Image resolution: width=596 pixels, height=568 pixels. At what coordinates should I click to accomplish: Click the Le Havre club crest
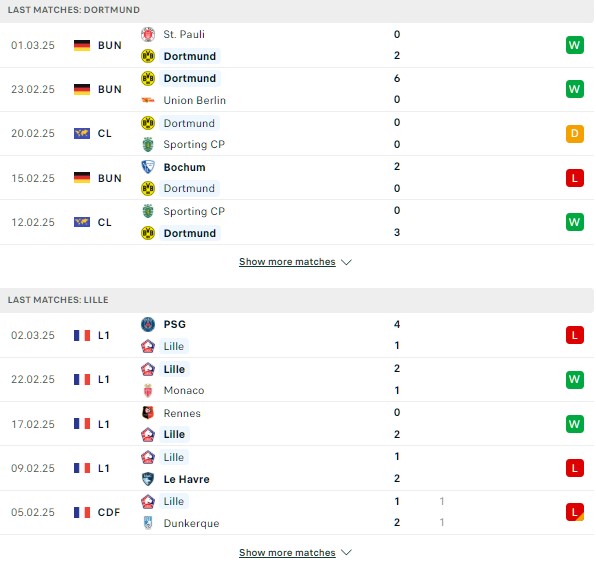coord(148,479)
